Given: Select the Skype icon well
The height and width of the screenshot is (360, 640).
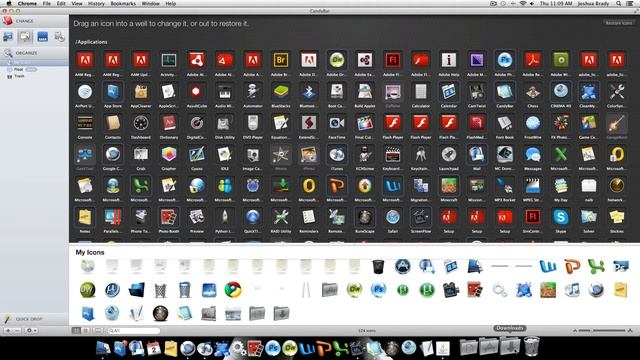Looking at the screenshot, I should [561, 217].
